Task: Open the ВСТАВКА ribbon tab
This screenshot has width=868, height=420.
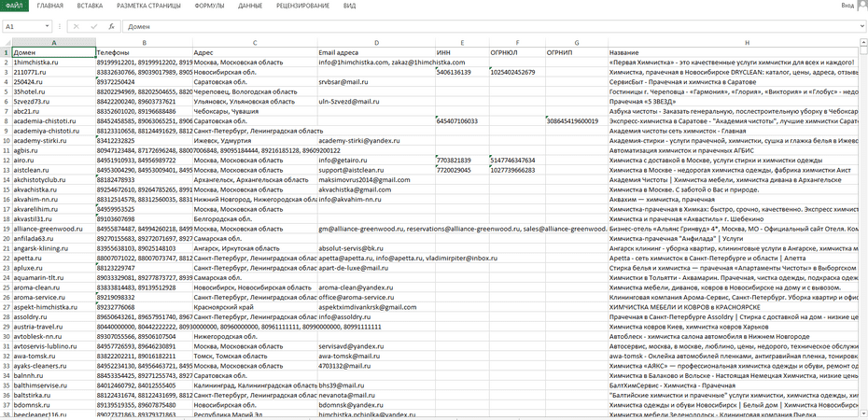Action: (x=91, y=6)
